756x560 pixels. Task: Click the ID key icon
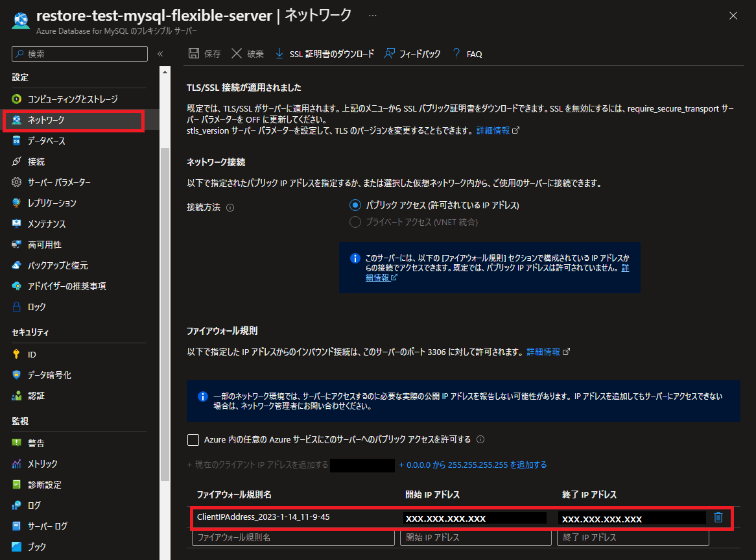click(16, 354)
